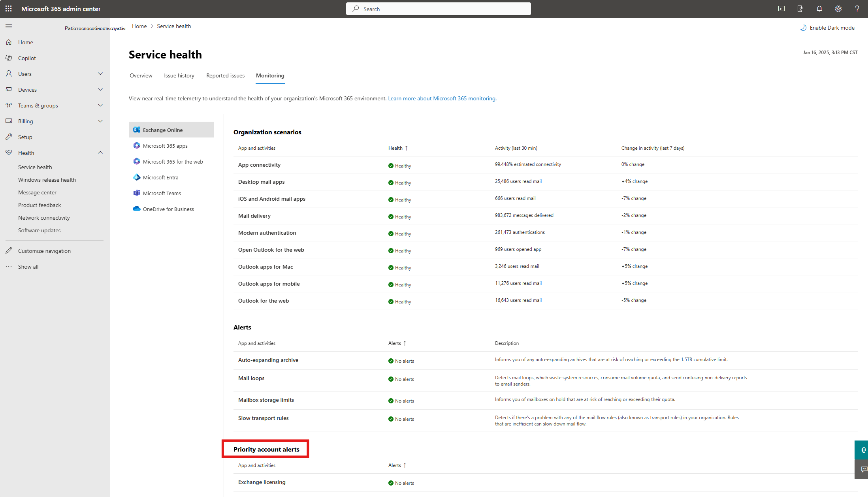Open Learn more about Microsoft 365 monitoring link
Image resolution: width=868 pixels, height=497 pixels.
point(442,98)
